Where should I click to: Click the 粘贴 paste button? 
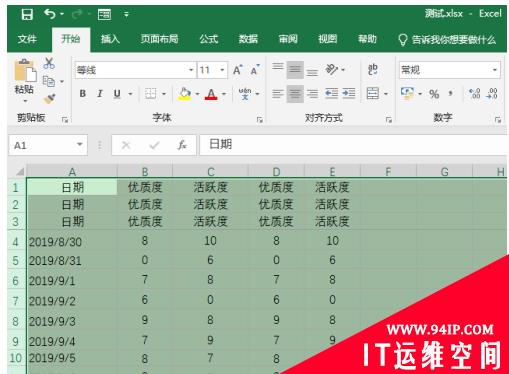click(24, 75)
